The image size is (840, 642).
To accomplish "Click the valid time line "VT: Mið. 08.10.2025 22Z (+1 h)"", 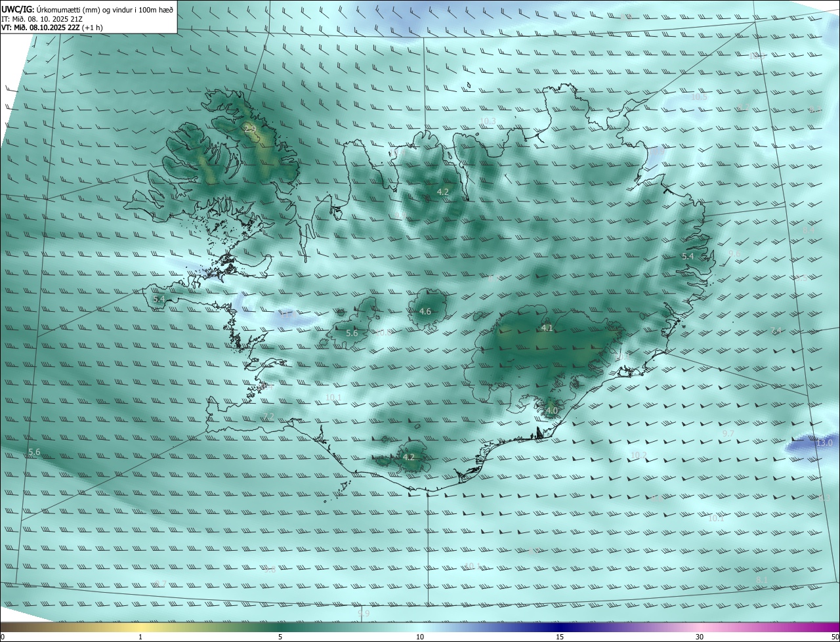I will 52,28.
